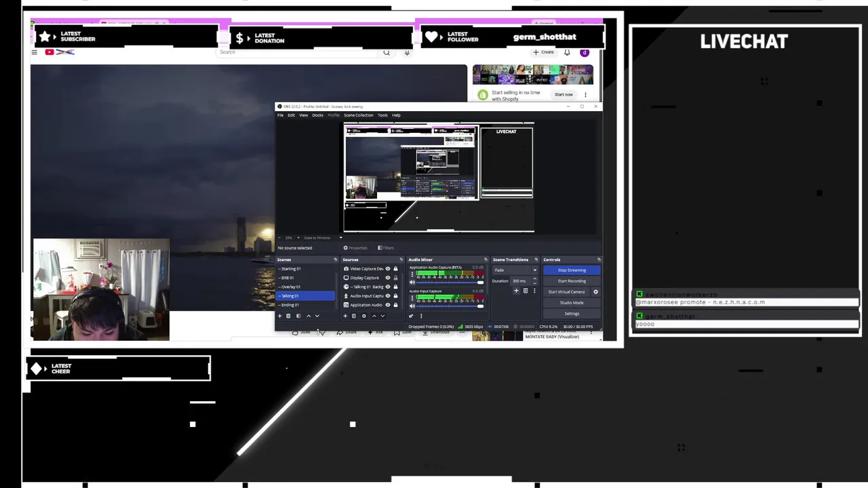The height and width of the screenshot is (488, 868).
Task: Move source down with Sources down arrow
Action: (x=382, y=316)
